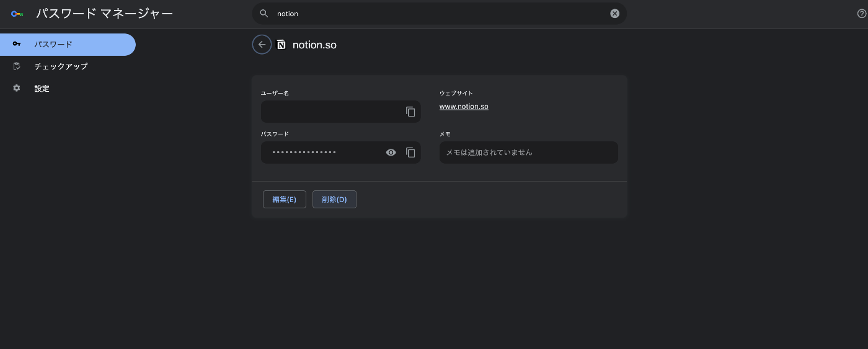
Task: Click the 削除(D) button
Action: pos(334,200)
